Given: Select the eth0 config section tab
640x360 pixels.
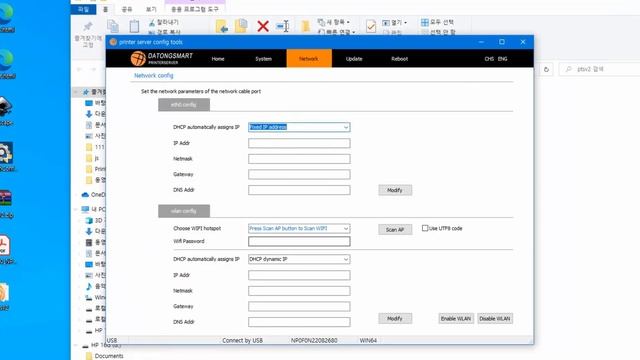Looking at the screenshot, I should click(x=184, y=105).
